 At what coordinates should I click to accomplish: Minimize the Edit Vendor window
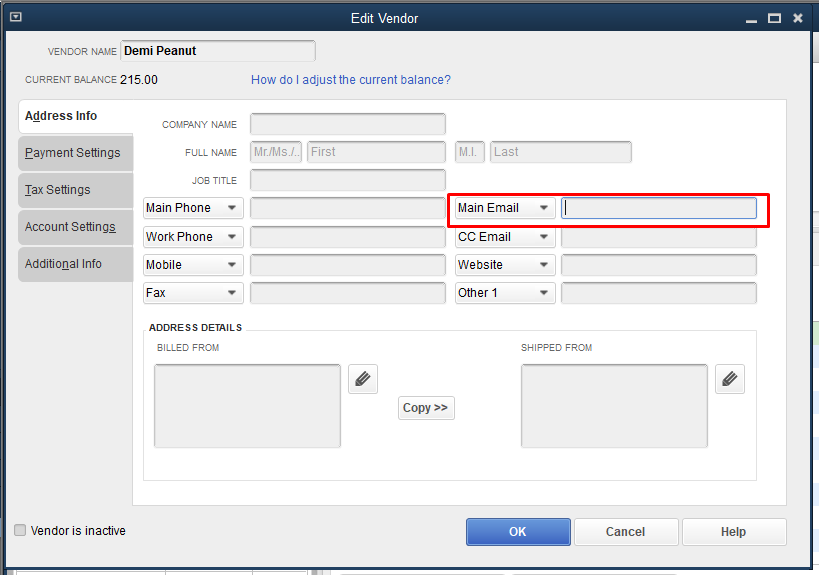pyautogui.click(x=752, y=19)
